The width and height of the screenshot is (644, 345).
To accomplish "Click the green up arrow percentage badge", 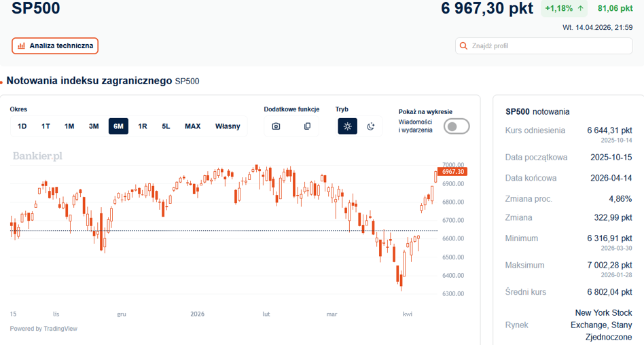I will 564,8.
